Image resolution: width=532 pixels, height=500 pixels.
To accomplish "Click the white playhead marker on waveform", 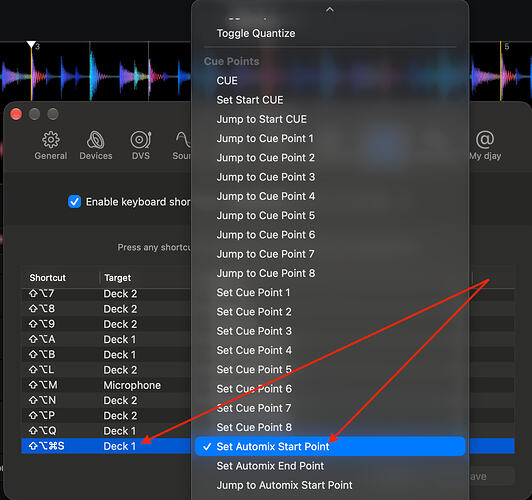I will pos(31,44).
